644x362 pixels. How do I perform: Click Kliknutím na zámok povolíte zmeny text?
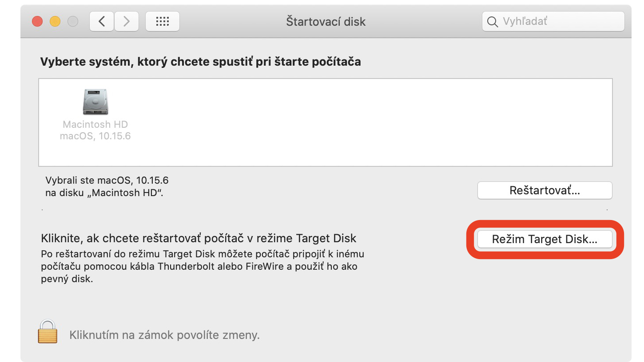click(164, 335)
